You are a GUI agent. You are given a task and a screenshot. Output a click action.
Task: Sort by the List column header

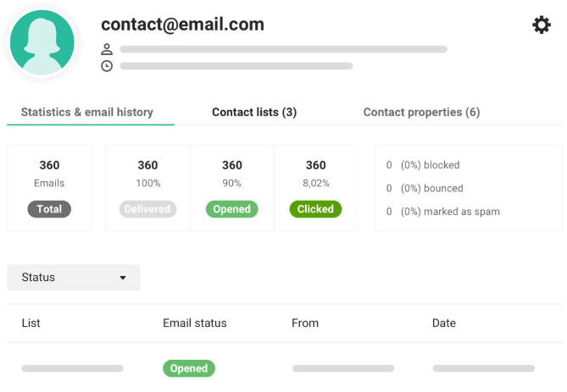(31, 323)
